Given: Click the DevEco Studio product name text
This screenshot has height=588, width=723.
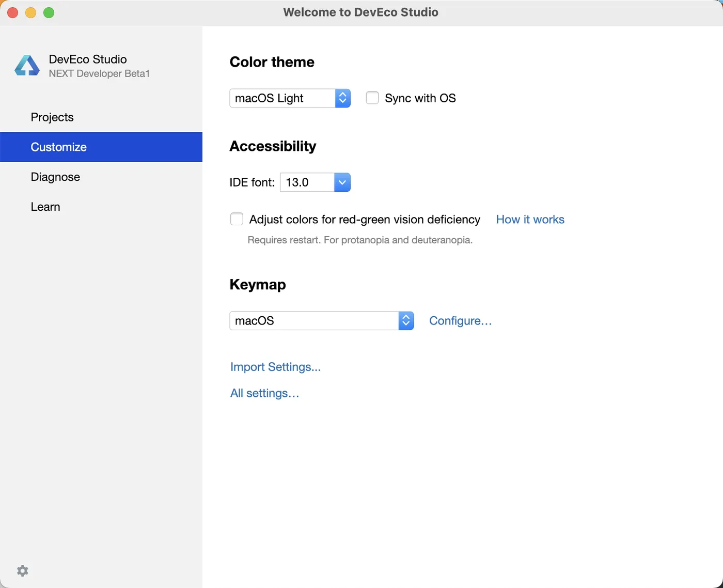Looking at the screenshot, I should pyautogui.click(x=88, y=59).
